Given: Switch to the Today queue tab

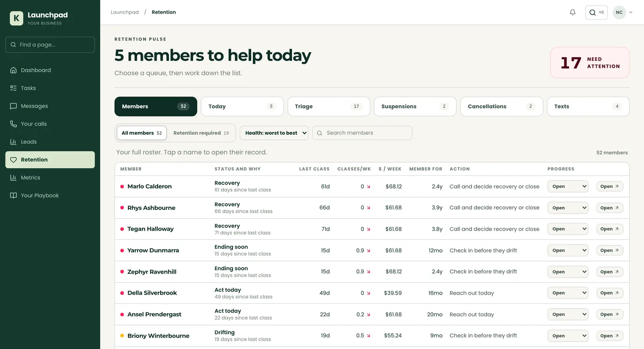Looking at the screenshot, I should 242,106.
